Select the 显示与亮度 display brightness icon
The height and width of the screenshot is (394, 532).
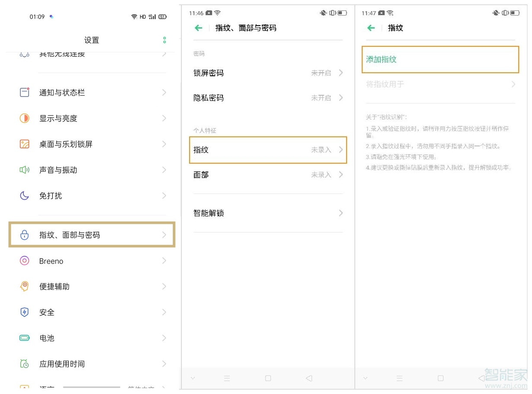pos(25,118)
